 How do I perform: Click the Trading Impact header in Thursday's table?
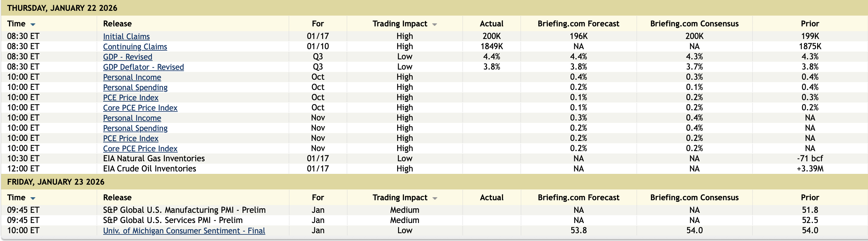coord(400,24)
